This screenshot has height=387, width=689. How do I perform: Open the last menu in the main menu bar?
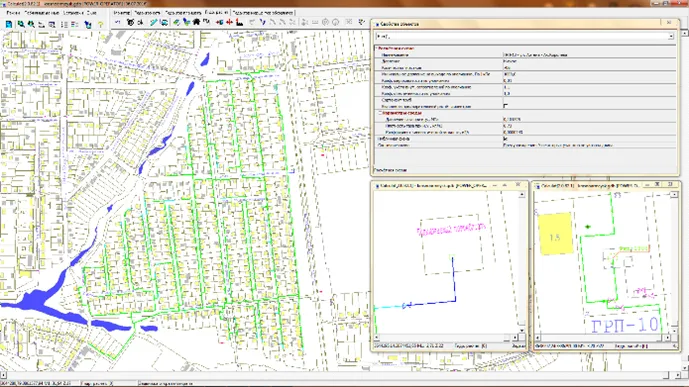91,13
